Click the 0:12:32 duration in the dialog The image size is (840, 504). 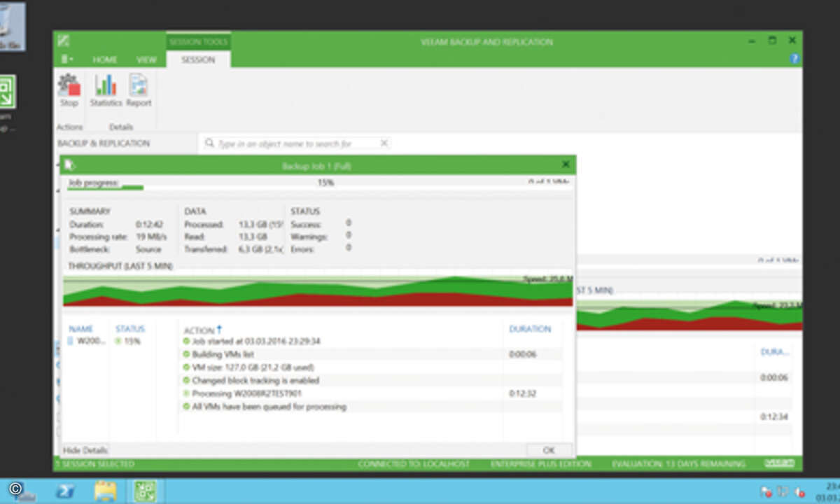tap(523, 393)
